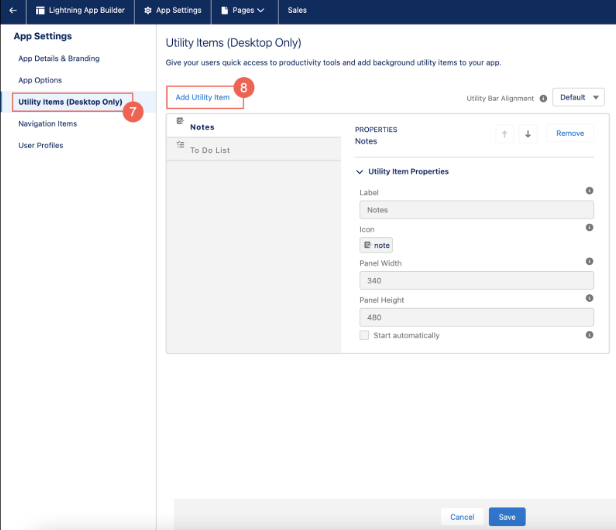This screenshot has height=530, width=616.
Task: Click the Save button
Action: (507, 517)
